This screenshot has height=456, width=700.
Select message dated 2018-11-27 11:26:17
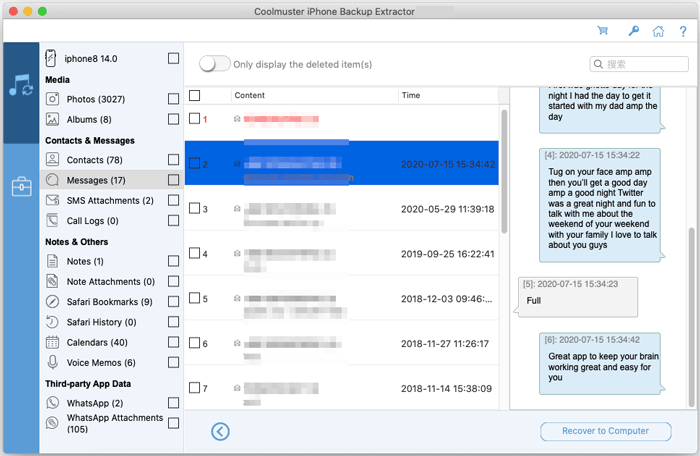pyautogui.click(x=342, y=343)
